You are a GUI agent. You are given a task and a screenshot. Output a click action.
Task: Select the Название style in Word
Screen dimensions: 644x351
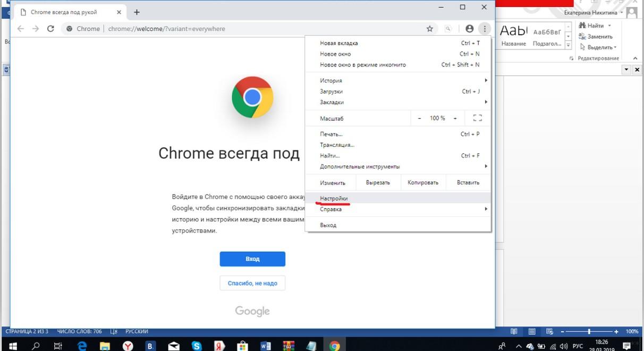514,36
